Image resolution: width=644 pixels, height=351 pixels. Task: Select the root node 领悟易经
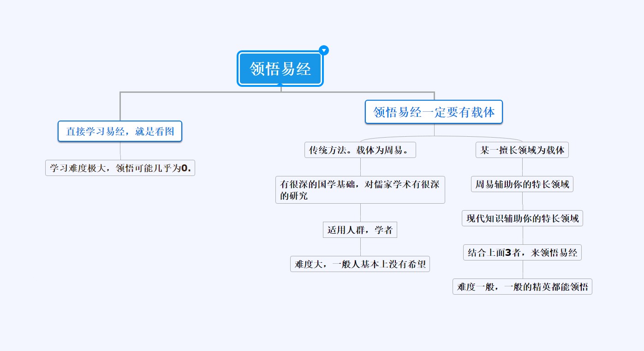tap(280, 69)
